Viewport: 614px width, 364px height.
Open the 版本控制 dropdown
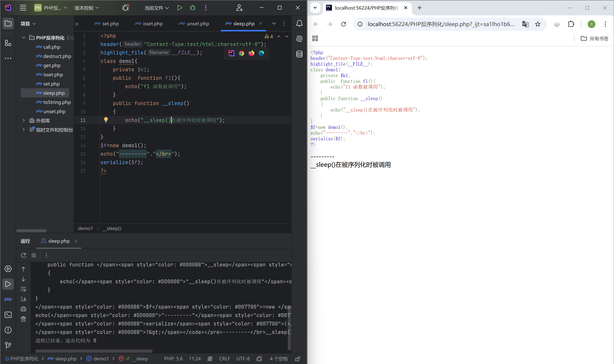tap(87, 8)
